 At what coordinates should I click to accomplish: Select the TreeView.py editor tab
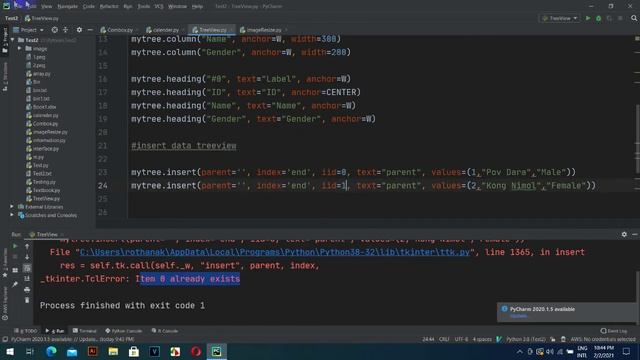[211, 30]
